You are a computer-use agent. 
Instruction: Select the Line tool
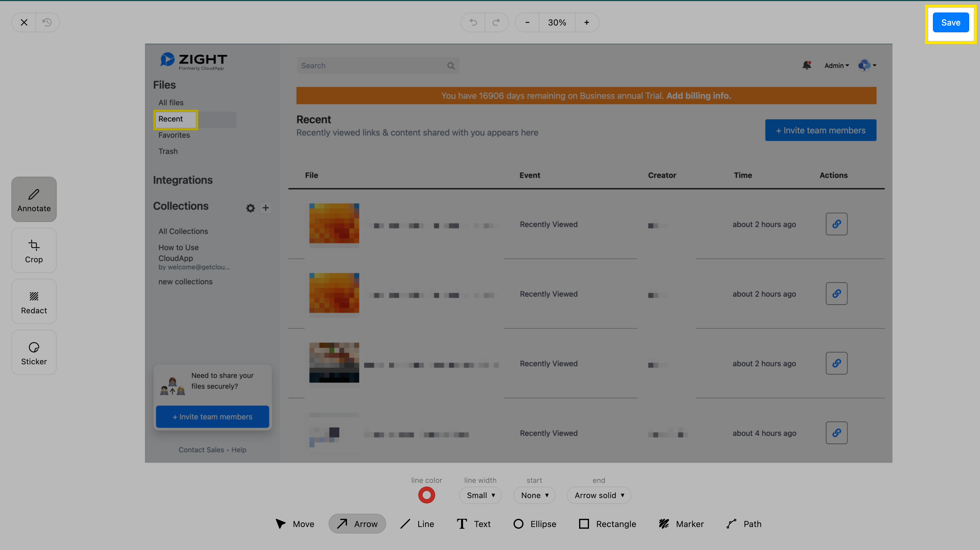[x=417, y=524]
